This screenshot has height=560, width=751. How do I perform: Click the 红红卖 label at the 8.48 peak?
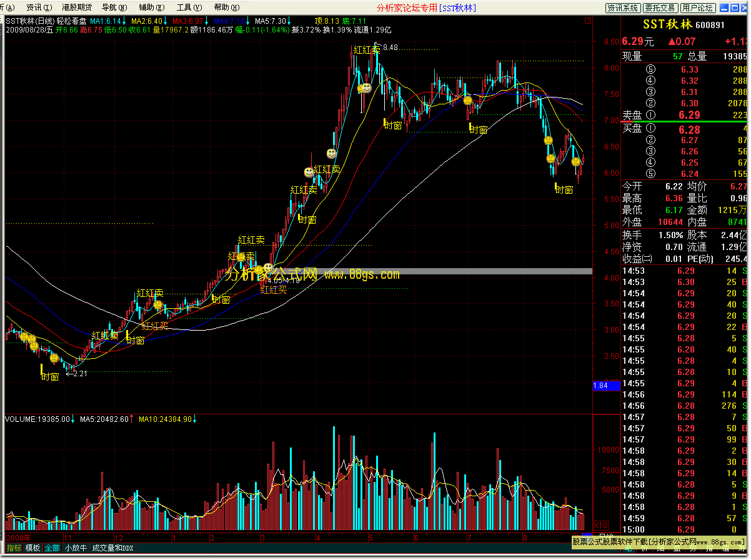pos(366,50)
